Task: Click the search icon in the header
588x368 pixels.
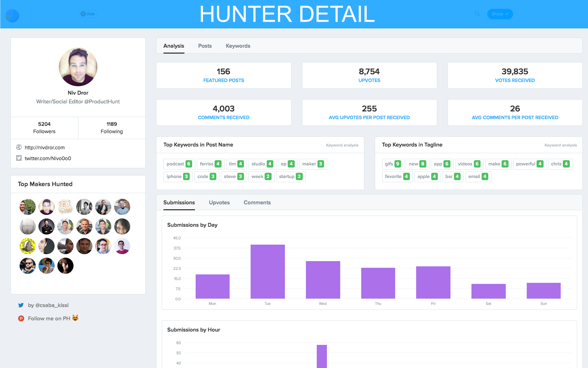Action: tap(477, 14)
